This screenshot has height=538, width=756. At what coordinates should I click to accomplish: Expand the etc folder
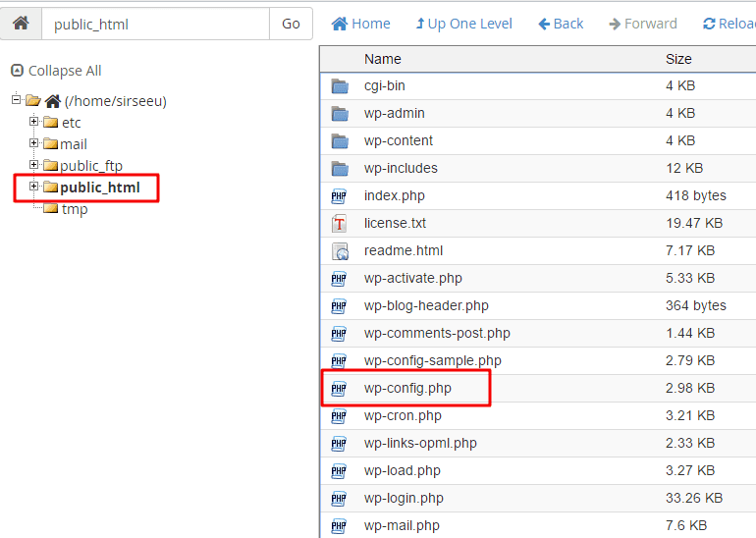(33, 122)
